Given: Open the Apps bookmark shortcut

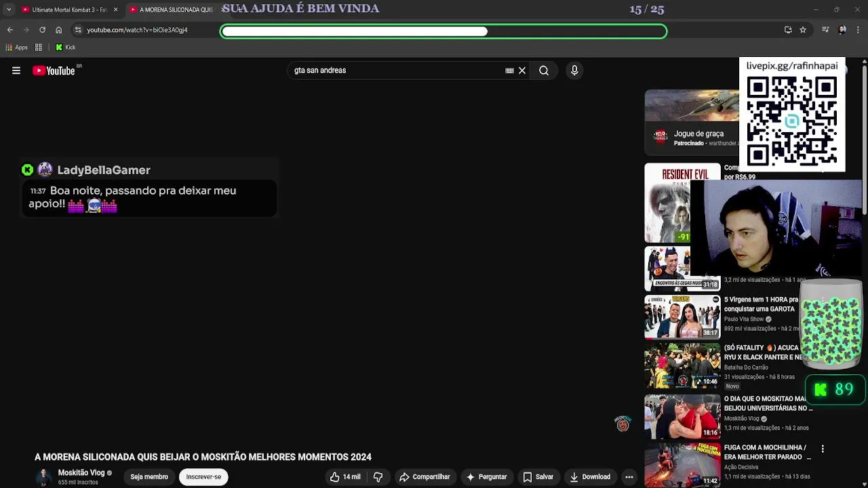Looking at the screenshot, I should (x=17, y=47).
